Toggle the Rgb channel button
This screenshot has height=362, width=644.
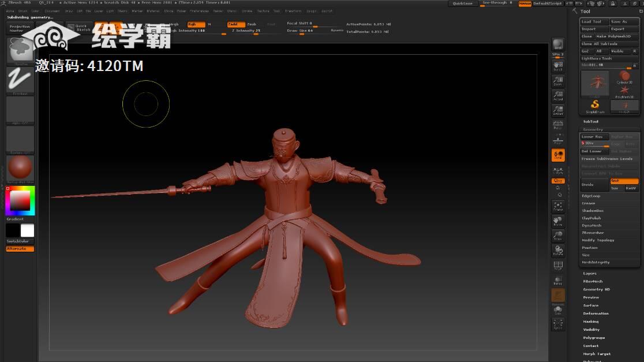196,24
